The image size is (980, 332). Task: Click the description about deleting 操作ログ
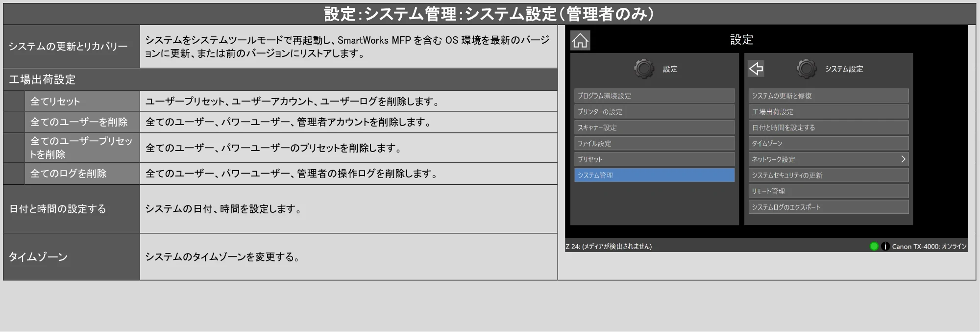tap(292, 174)
